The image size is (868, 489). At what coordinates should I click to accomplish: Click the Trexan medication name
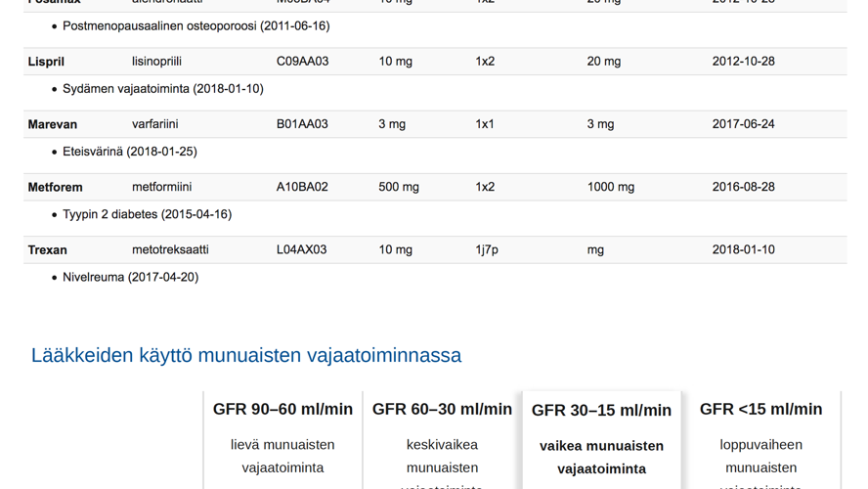(47, 249)
